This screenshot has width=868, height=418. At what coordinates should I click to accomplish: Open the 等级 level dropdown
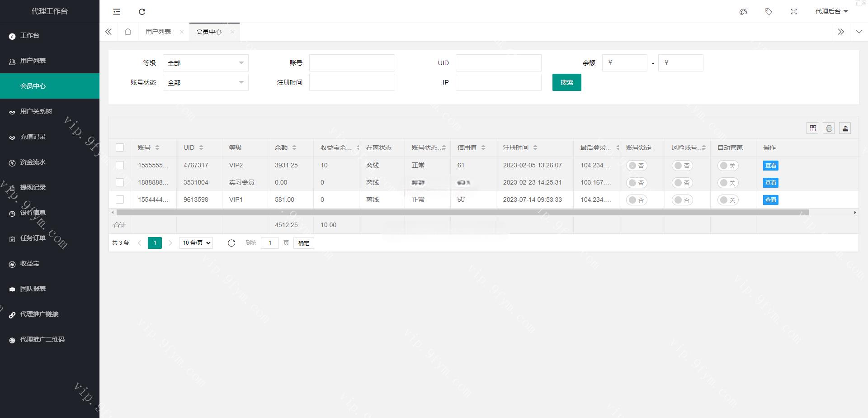[205, 63]
